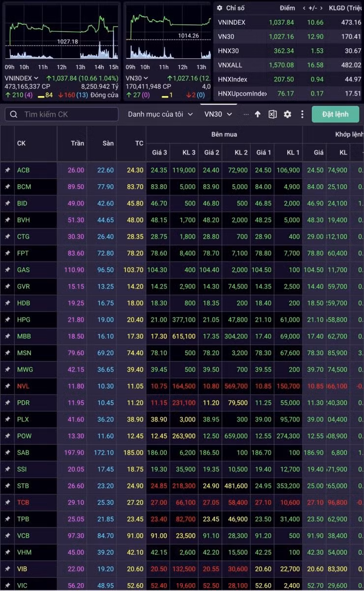Pin icon on NVL row

(7, 387)
